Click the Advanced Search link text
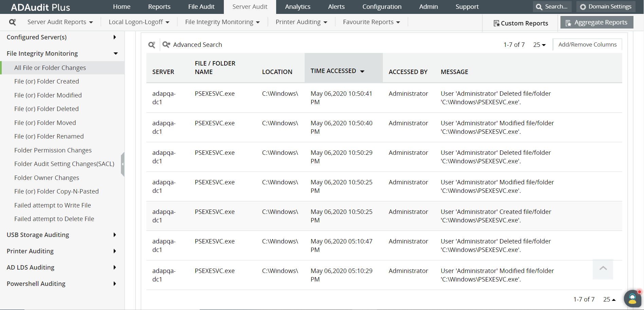The height and width of the screenshot is (310, 644). tap(197, 44)
